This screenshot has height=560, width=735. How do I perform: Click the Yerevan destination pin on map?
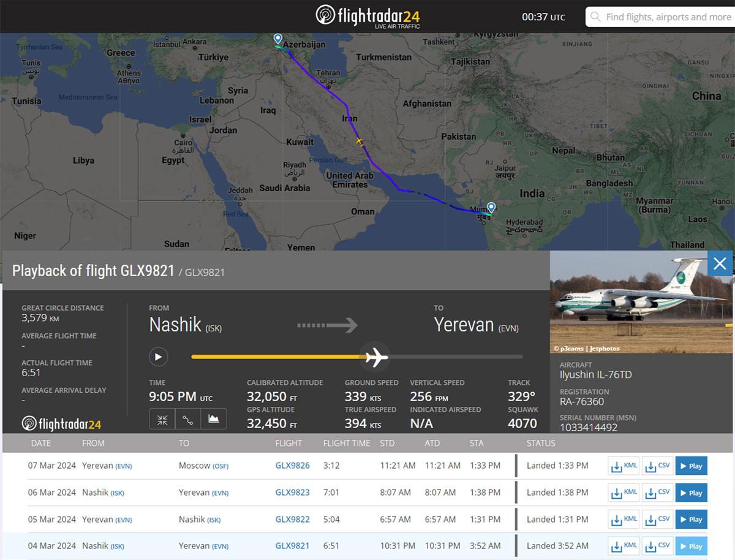[277, 39]
